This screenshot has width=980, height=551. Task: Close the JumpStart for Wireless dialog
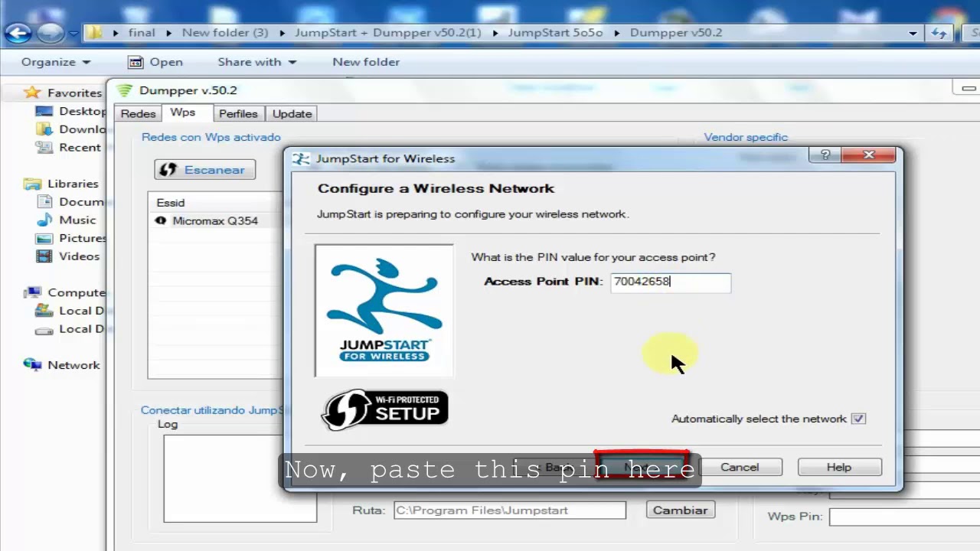(868, 155)
